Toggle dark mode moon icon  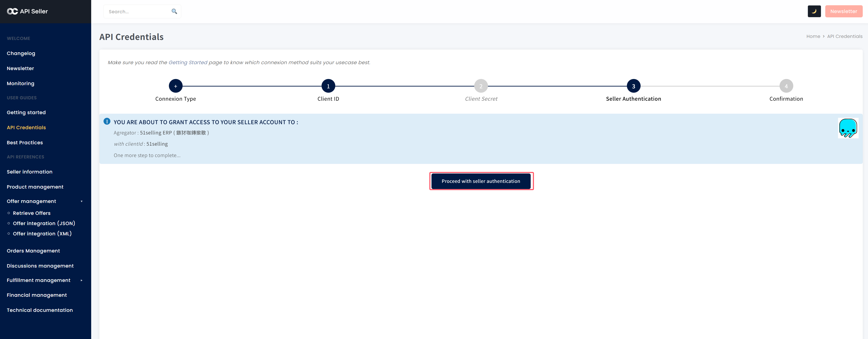[x=814, y=11]
